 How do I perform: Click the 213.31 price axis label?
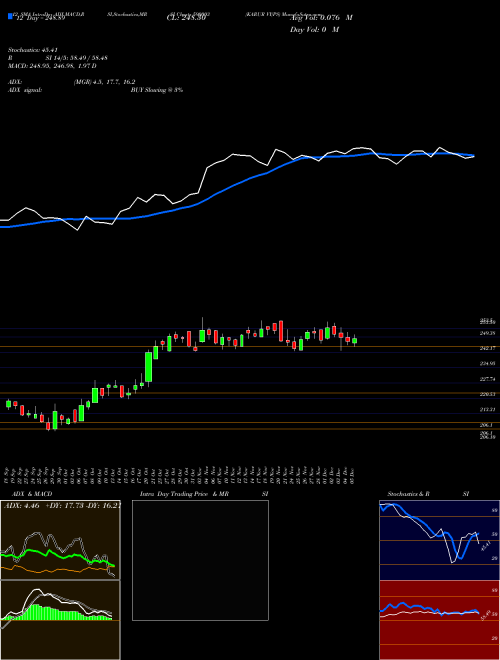487,409
